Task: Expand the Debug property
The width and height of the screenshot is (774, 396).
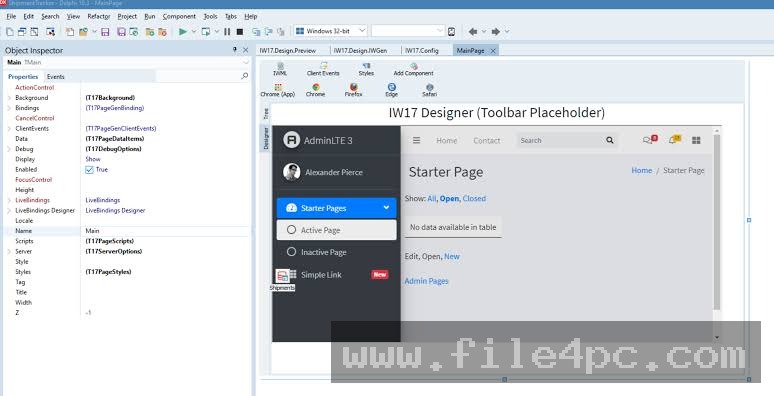Action: click(9, 149)
